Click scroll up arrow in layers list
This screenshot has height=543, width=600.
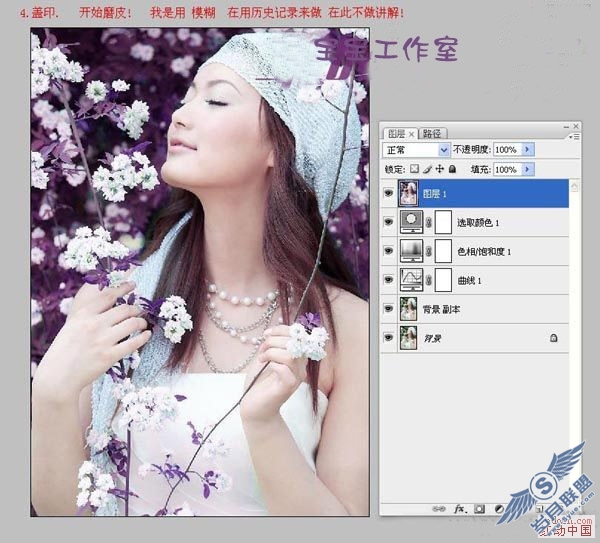point(574,186)
